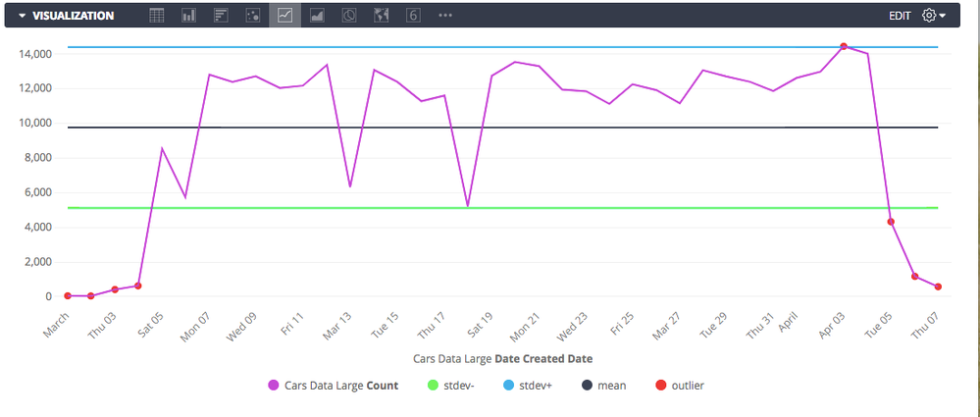
Task: Click the red outlier legend dot
Action: point(660,386)
